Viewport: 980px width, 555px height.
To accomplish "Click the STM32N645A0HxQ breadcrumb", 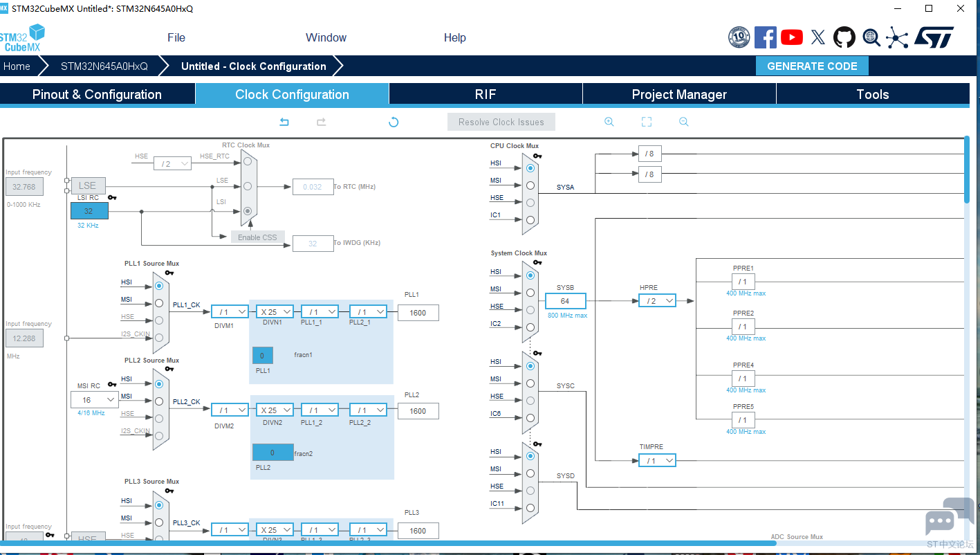I will pyautogui.click(x=104, y=66).
